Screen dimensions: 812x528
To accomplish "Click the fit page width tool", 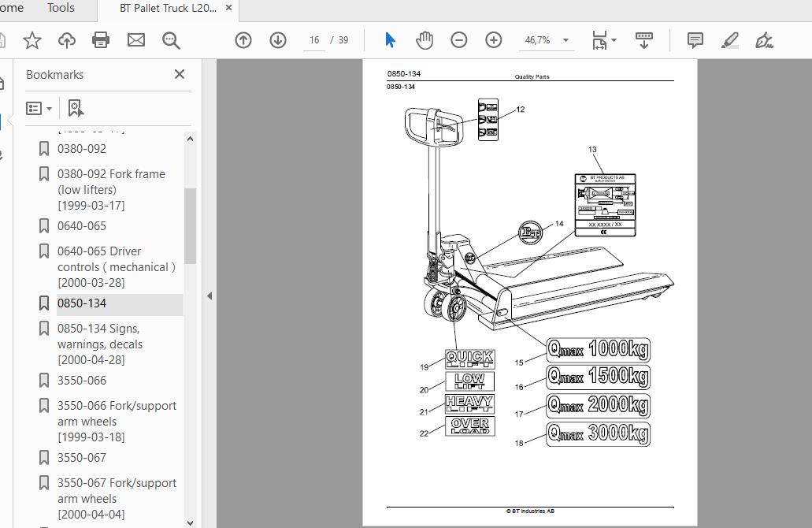I will point(599,40).
